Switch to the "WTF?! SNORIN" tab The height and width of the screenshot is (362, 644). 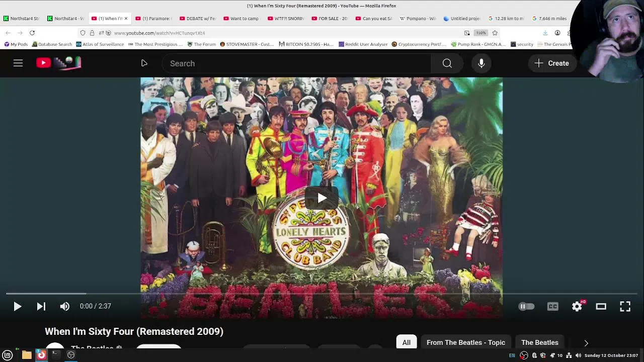pos(285,19)
